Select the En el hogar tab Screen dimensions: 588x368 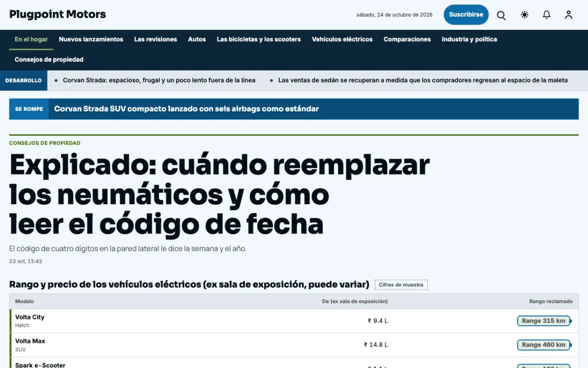click(31, 39)
